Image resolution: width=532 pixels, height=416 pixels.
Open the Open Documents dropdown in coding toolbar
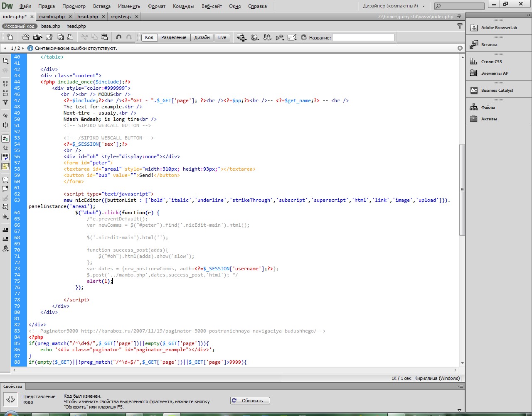coord(5,61)
